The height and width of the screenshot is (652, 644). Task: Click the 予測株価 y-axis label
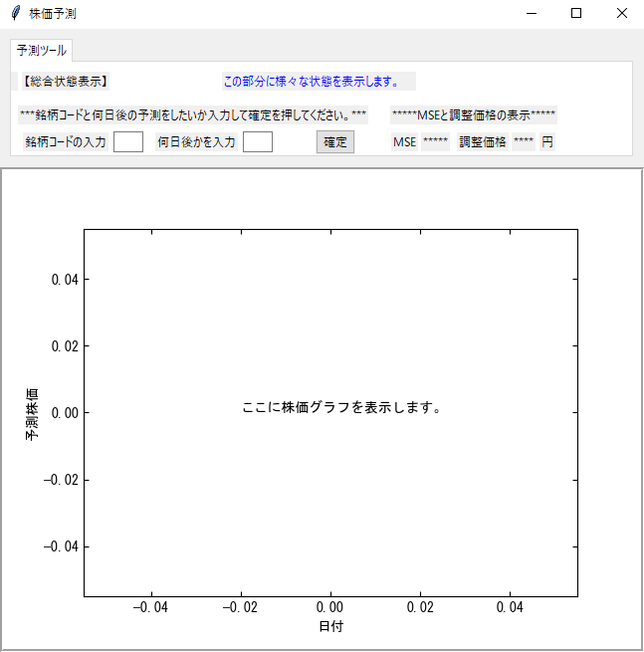point(32,414)
